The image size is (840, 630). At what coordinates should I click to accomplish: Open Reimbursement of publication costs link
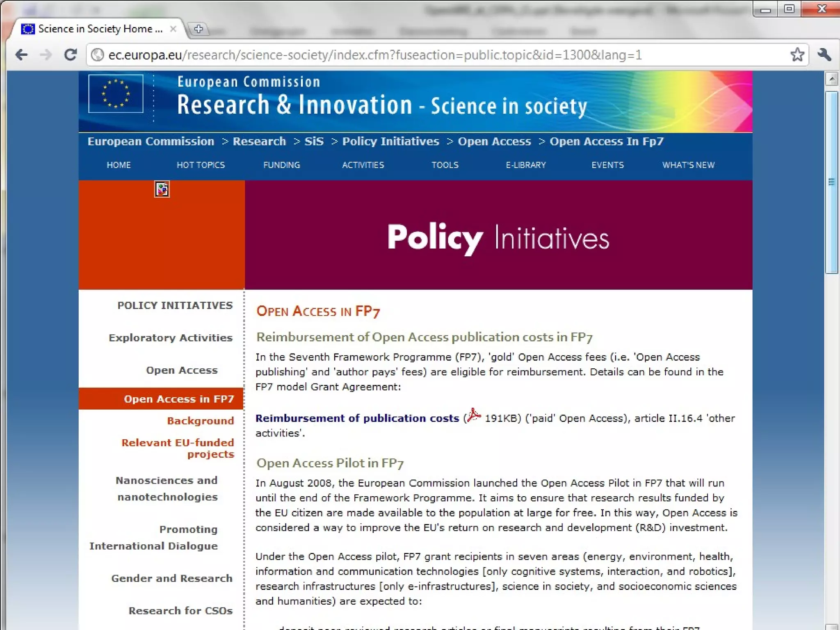(357, 418)
